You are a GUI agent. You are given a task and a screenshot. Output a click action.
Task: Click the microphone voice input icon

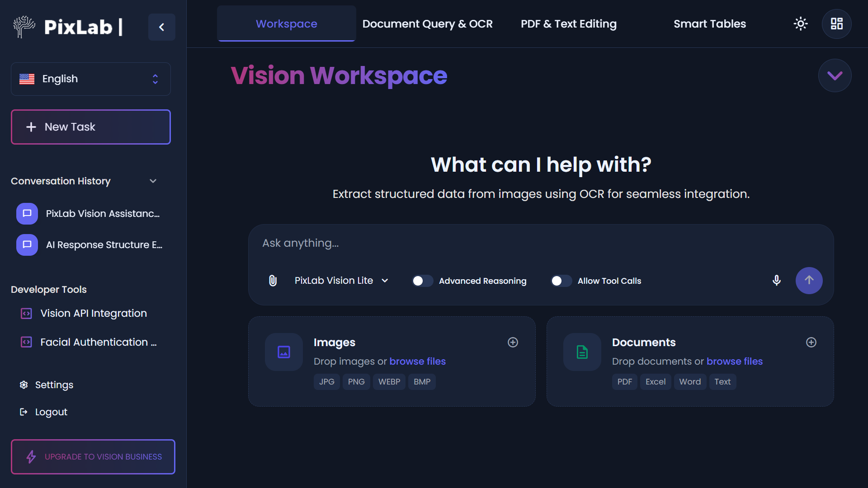(x=776, y=281)
